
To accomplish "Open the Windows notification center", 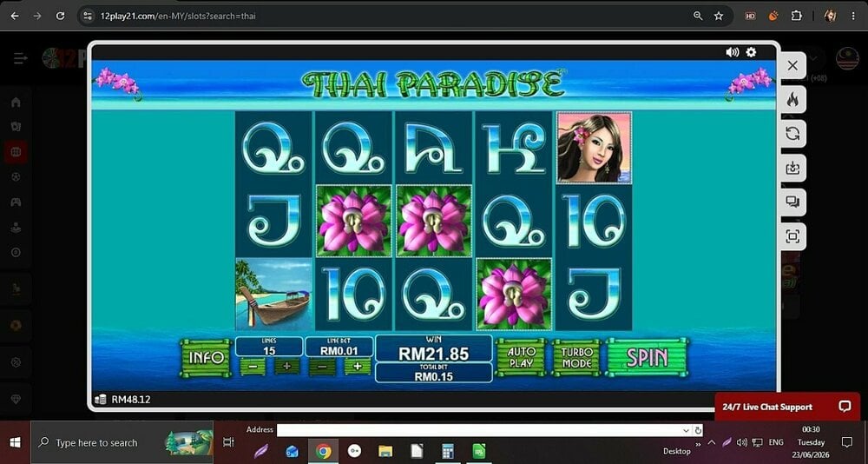I will [x=847, y=442].
